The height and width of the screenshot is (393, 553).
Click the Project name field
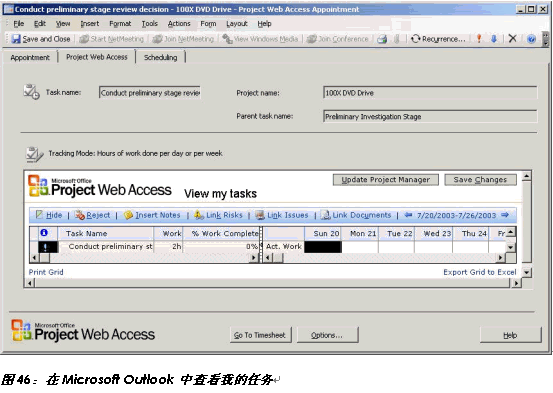pos(430,93)
